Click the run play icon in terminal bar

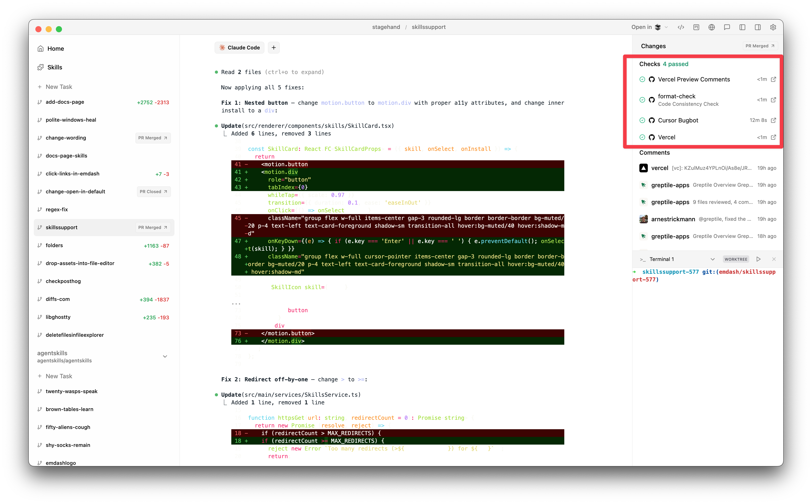pos(758,259)
